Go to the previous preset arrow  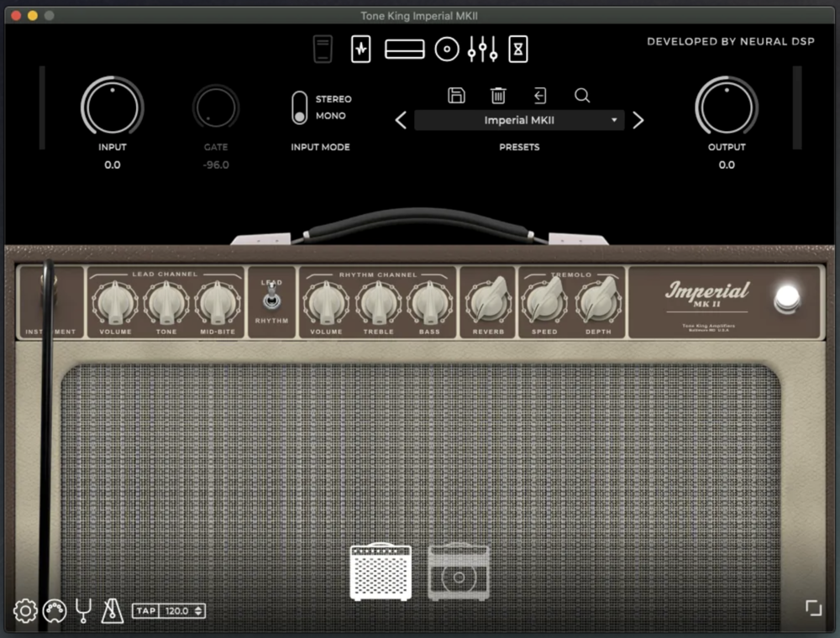pyautogui.click(x=401, y=120)
